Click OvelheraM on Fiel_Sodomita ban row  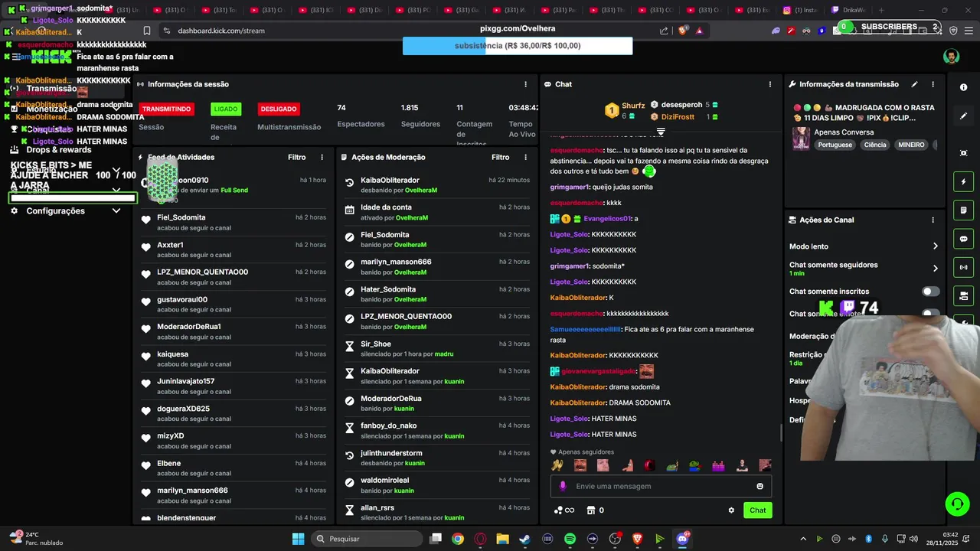[411, 245]
